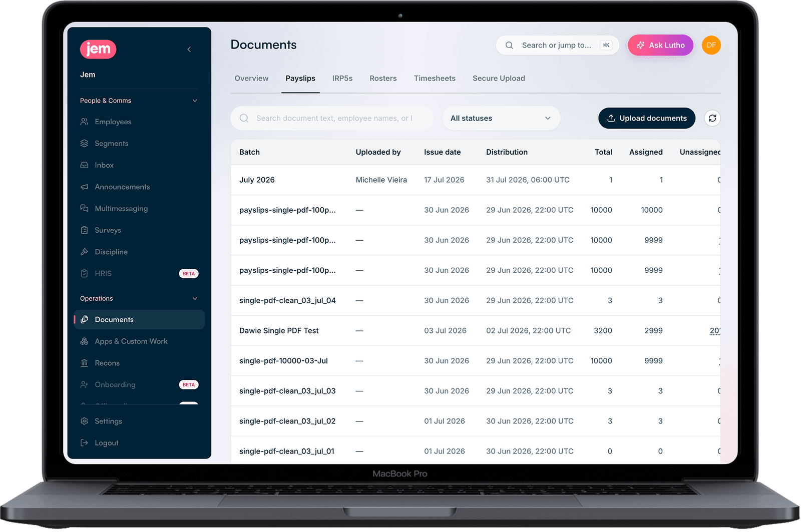The image size is (801, 532).
Task: Click the Discipline gavel icon
Action: [84, 252]
